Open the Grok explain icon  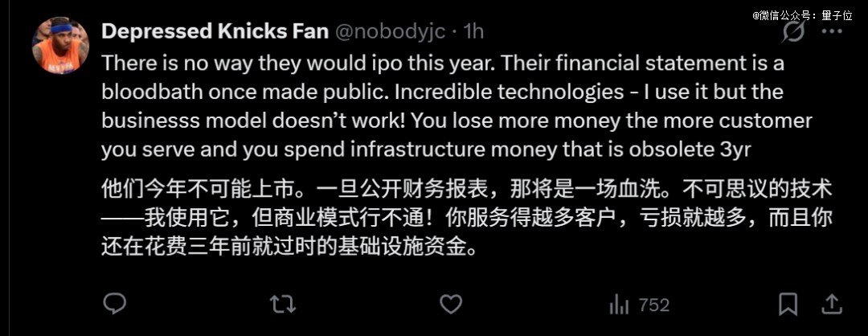click(792, 31)
